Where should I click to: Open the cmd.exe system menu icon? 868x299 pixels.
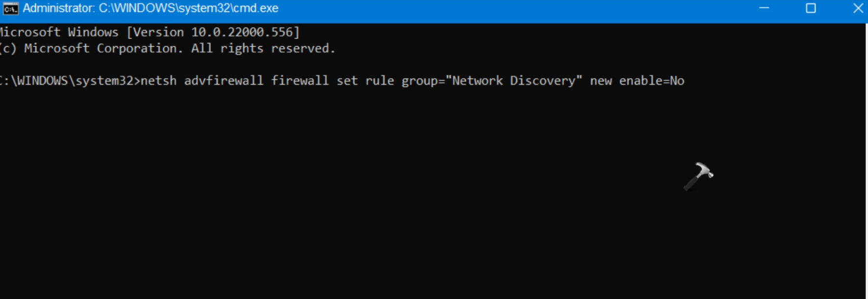pos(10,8)
